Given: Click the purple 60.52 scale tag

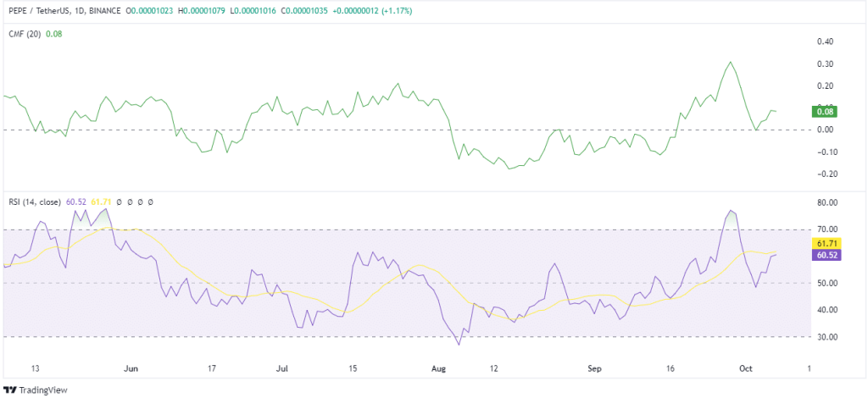Looking at the screenshot, I should [826, 255].
